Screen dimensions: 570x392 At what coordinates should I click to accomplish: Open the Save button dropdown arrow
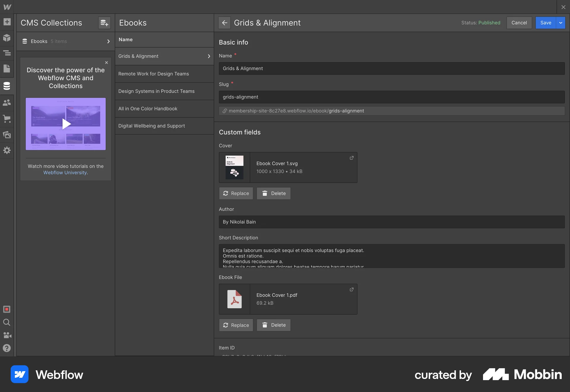[x=561, y=23]
